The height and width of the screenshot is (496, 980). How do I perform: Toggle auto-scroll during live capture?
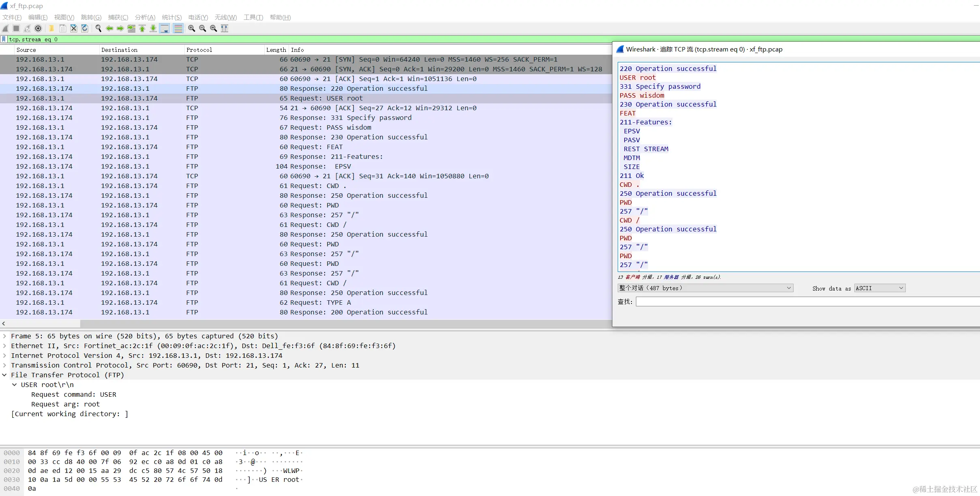tap(165, 28)
